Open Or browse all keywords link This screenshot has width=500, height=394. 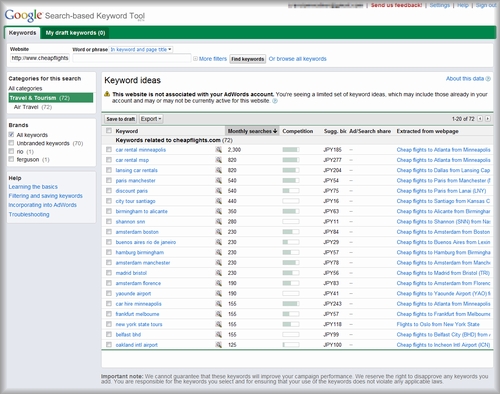298,59
